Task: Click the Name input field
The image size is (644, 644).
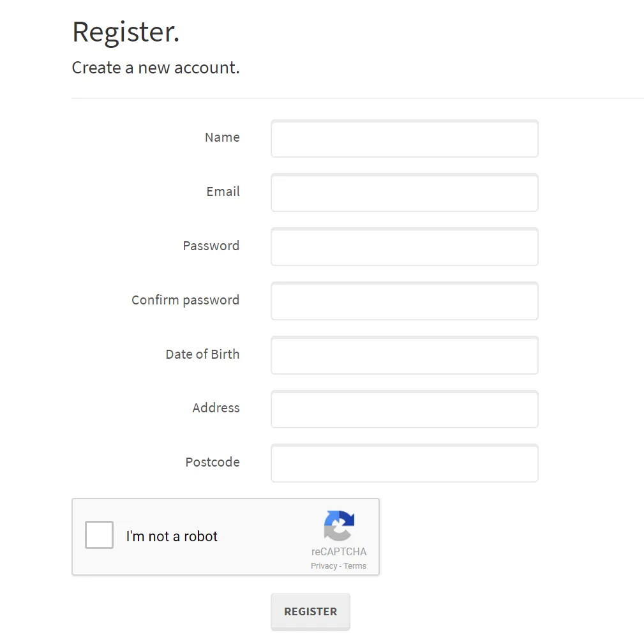Action: point(404,139)
